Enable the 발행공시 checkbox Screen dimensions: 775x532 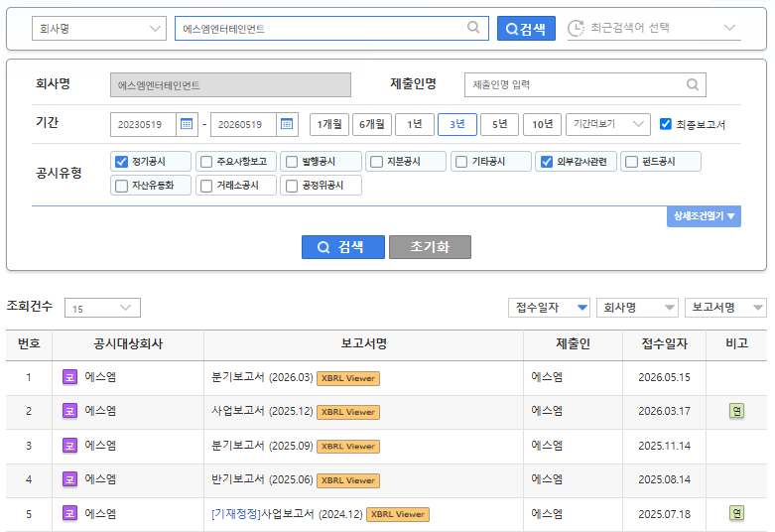(x=292, y=162)
